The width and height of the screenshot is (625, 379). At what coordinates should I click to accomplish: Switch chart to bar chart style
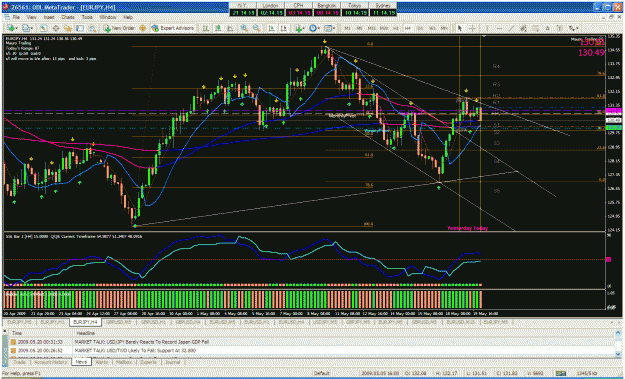(206, 28)
